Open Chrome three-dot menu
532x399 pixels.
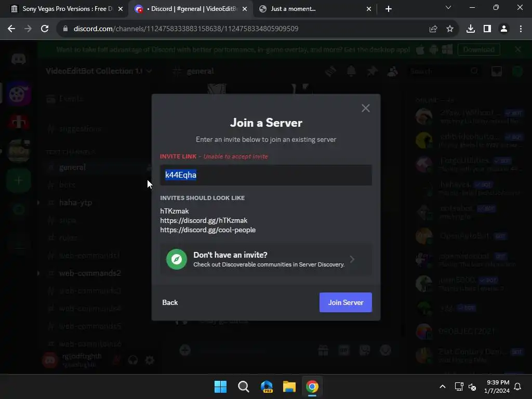(521, 29)
